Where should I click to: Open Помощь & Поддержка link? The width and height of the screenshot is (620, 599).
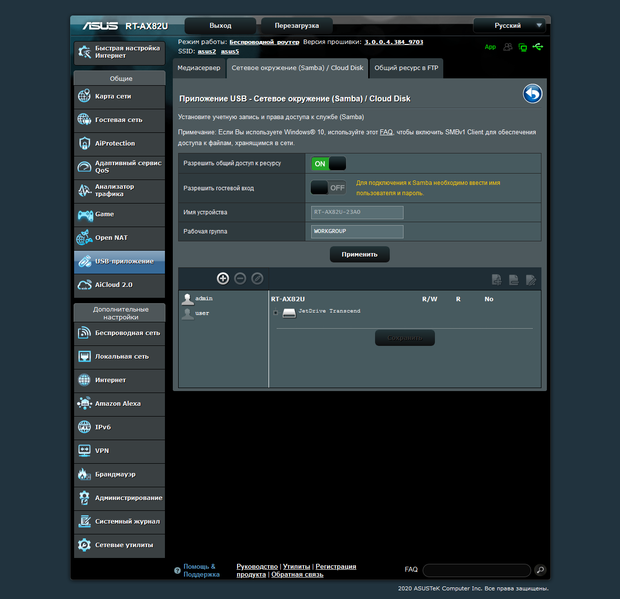point(201,571)
